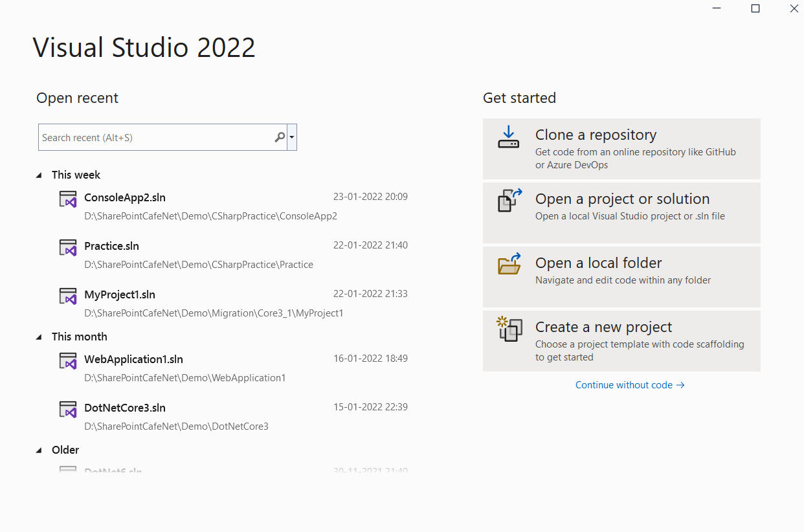Click the timestamp 16-01-2022 18:49
The width and height of the screenshot is (804, 532).
(370, 359)
